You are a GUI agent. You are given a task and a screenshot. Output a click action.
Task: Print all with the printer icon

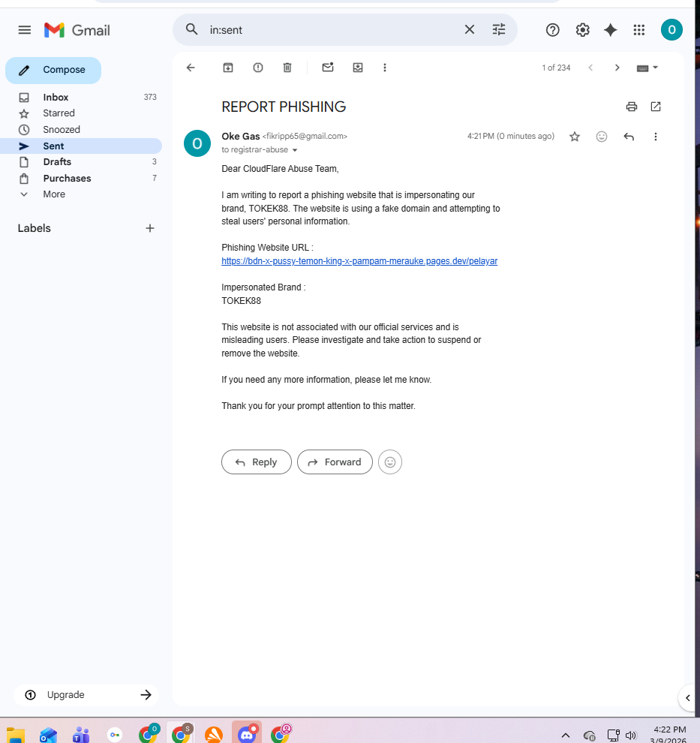(631, 107)
